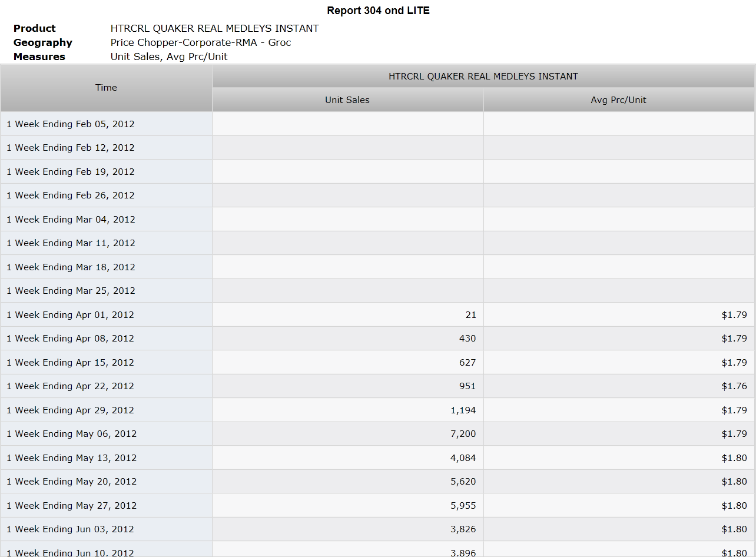Select row 1 Week Ending May 20, 2012
Screen dimensions: 756x557
[x=377, y=482]
